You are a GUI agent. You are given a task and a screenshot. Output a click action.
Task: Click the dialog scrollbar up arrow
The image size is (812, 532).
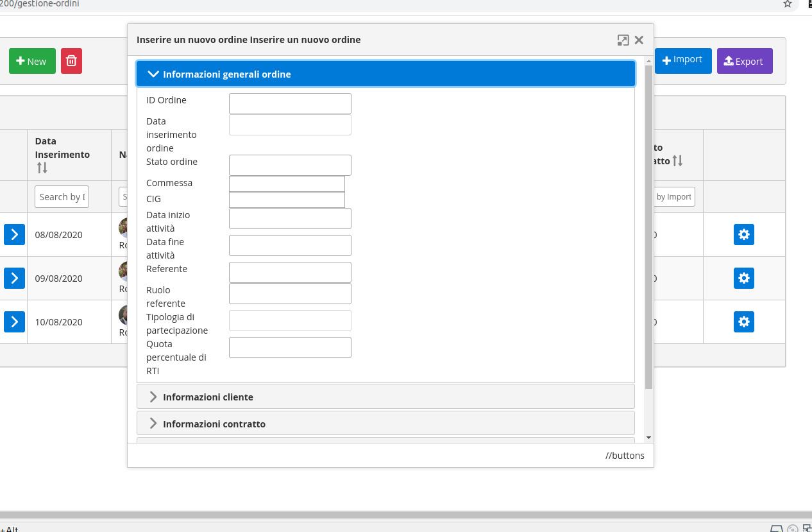point(648,60)
